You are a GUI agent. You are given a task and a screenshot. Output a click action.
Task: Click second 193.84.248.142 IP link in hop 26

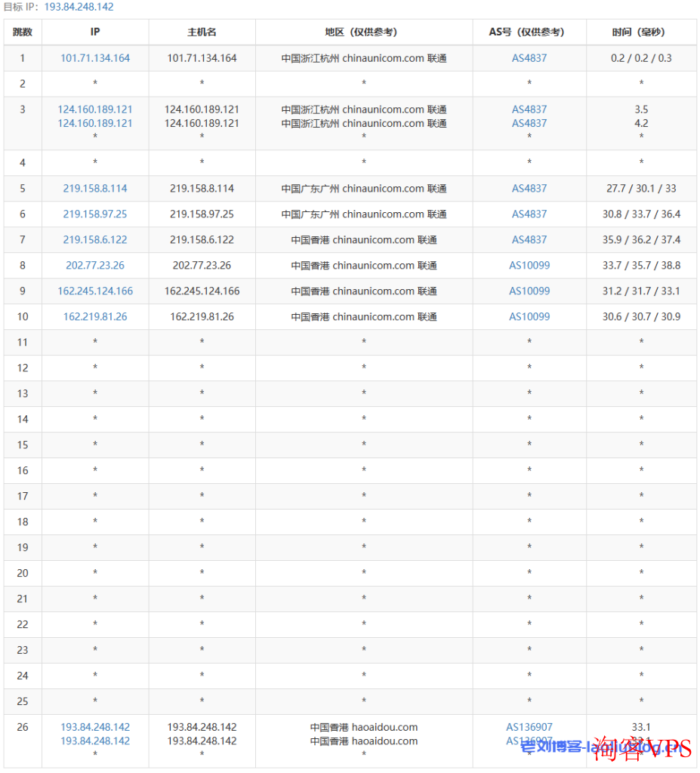95,741
